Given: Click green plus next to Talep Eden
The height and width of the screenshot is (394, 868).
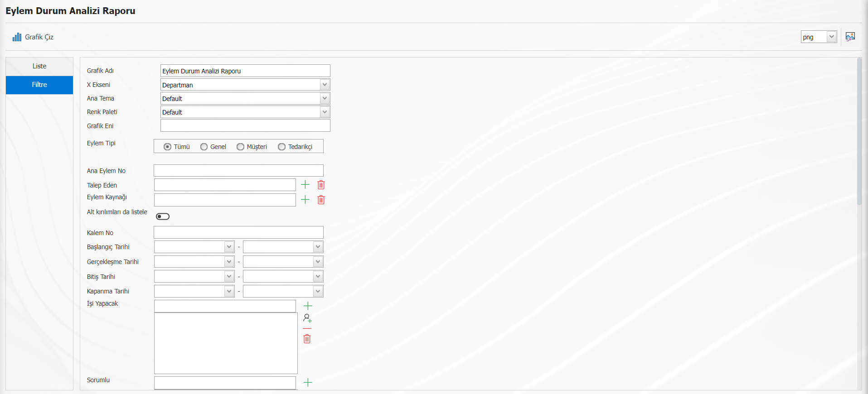Looking at the screenshot, I should [305, 184].
